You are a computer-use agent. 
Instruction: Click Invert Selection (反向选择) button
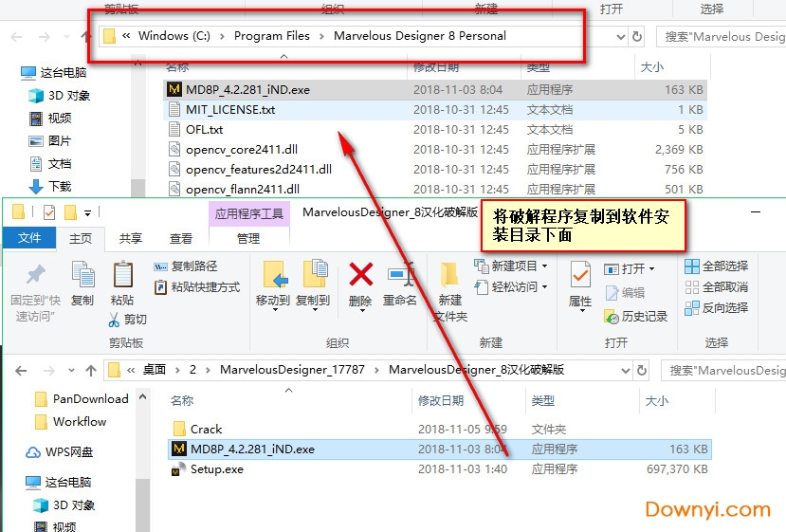tap(717, 307)
